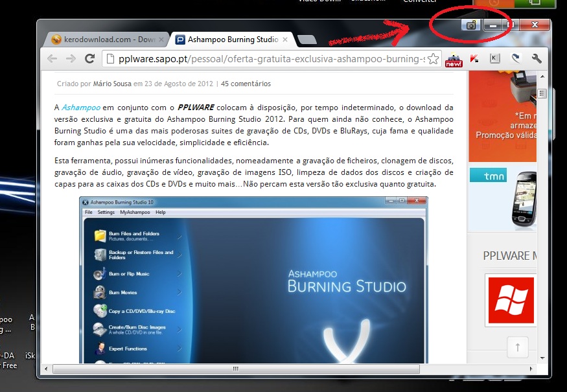Close the Ashampoo Burning Studio tab
The width and height of the screenshot is (567, 392).
click(285, 40)
